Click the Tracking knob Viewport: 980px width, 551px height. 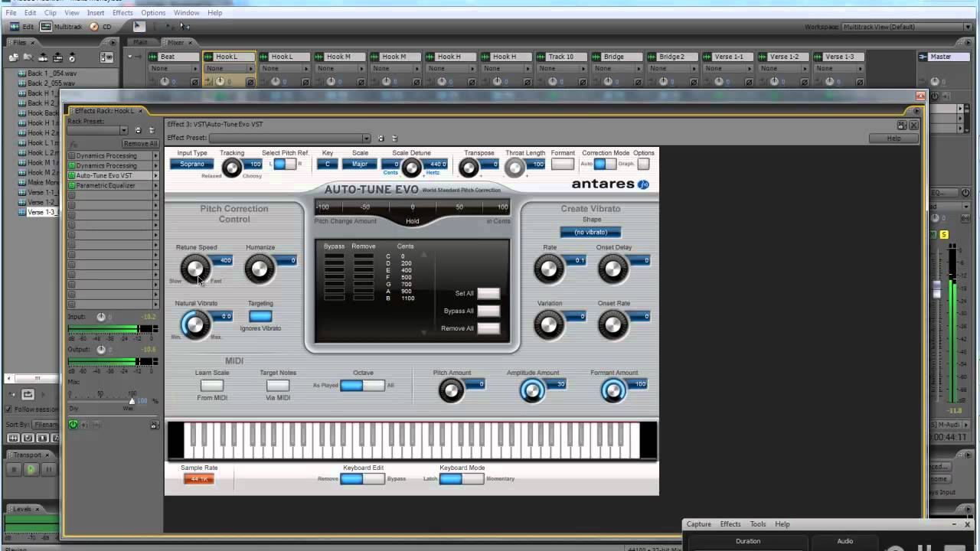[x=231, y=167]
